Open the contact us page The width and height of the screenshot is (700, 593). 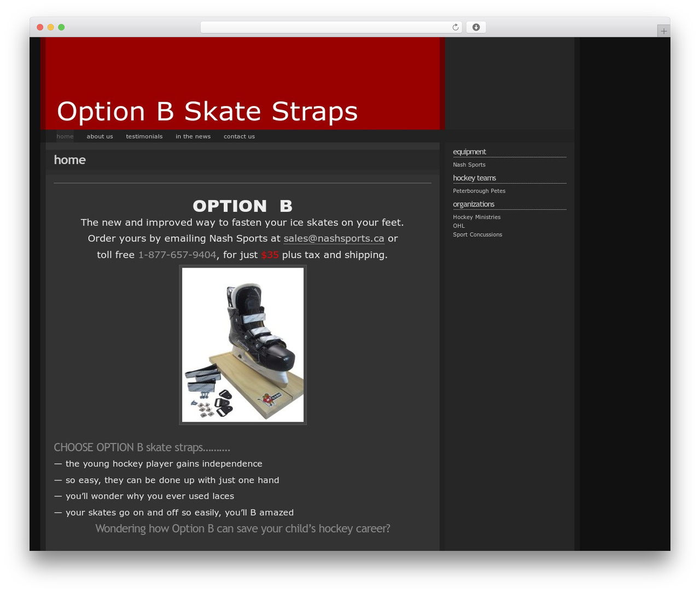pos(239,136)
